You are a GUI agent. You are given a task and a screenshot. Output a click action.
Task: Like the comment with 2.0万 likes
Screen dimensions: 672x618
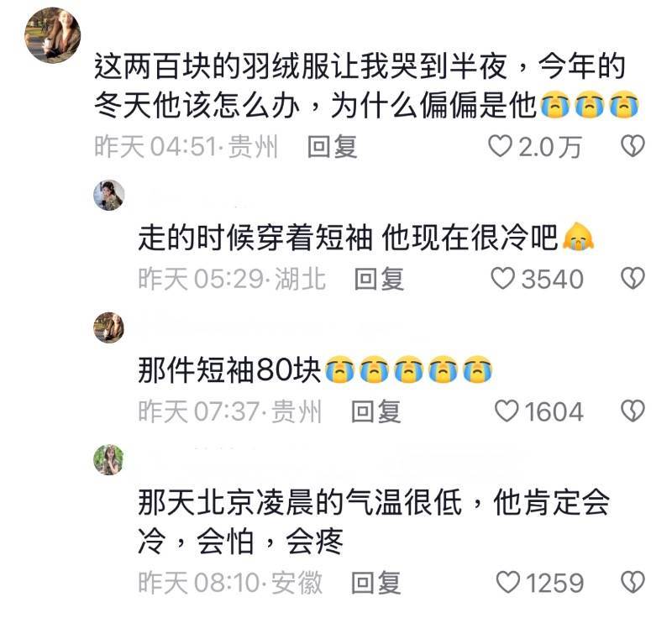pos(500,146)
